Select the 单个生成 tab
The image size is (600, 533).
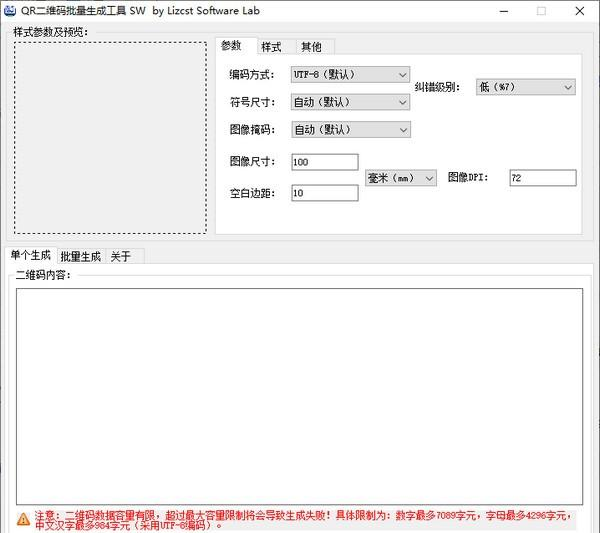pos(31,255)
